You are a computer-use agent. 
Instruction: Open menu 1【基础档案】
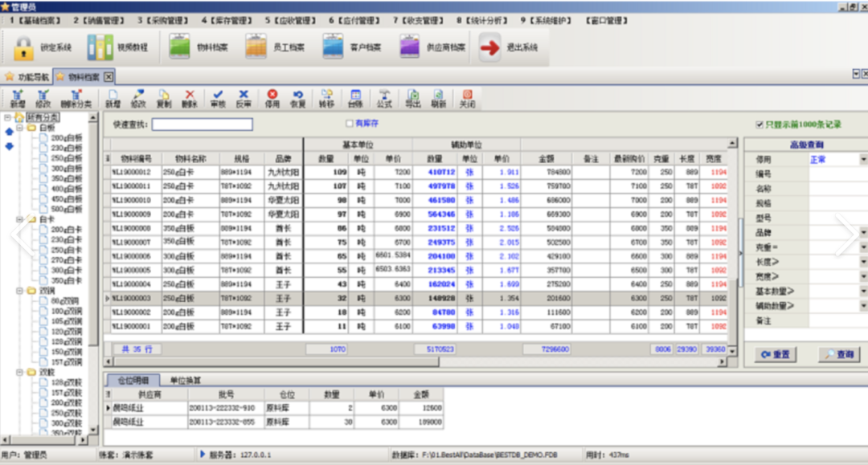coord(35,20)
